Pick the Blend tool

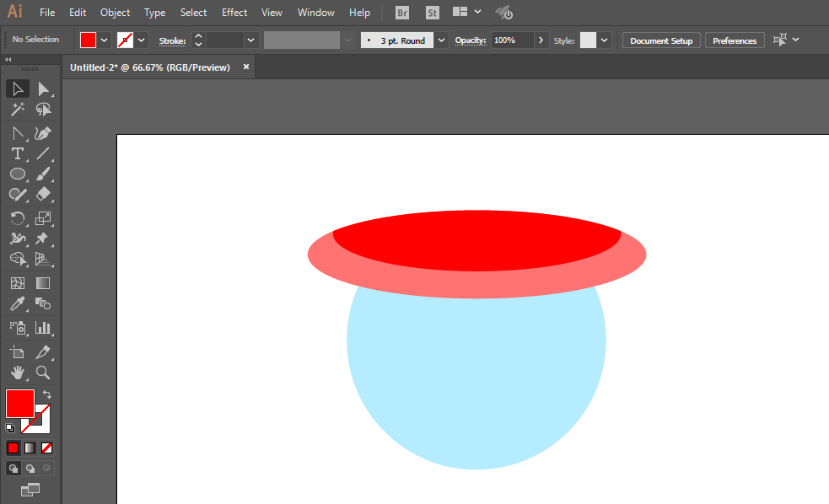(x=43, y=303)
